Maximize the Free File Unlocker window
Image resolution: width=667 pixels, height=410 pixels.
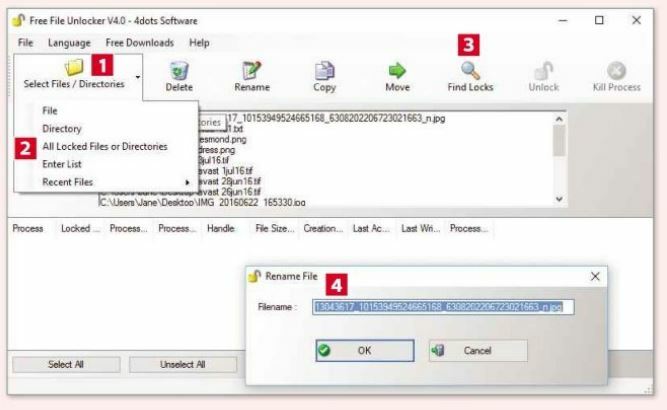599,20
